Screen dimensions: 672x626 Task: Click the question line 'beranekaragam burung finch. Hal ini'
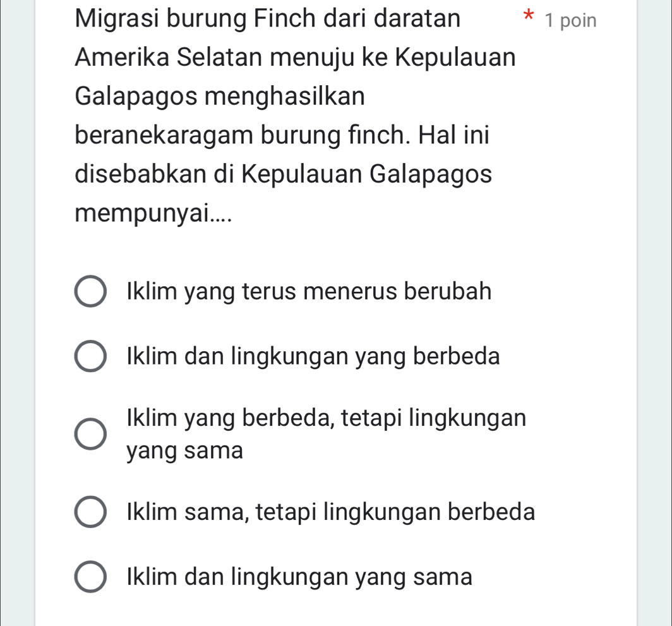click(282, 135)
